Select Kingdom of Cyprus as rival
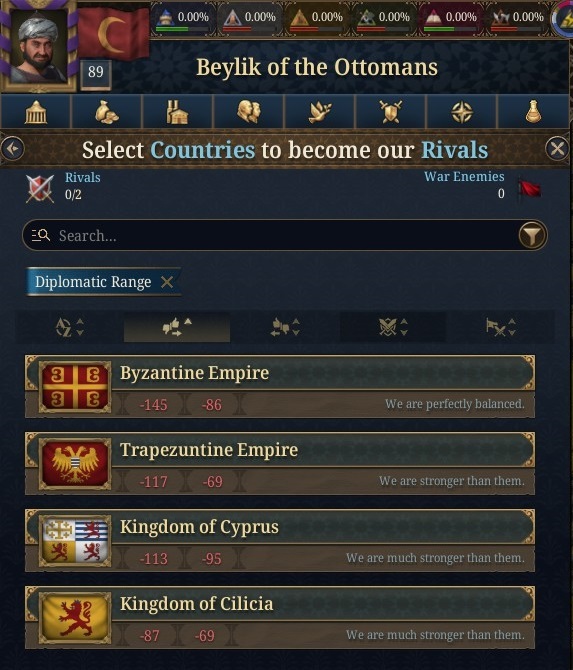Screen dimensions: 573x670 point(280,540)
